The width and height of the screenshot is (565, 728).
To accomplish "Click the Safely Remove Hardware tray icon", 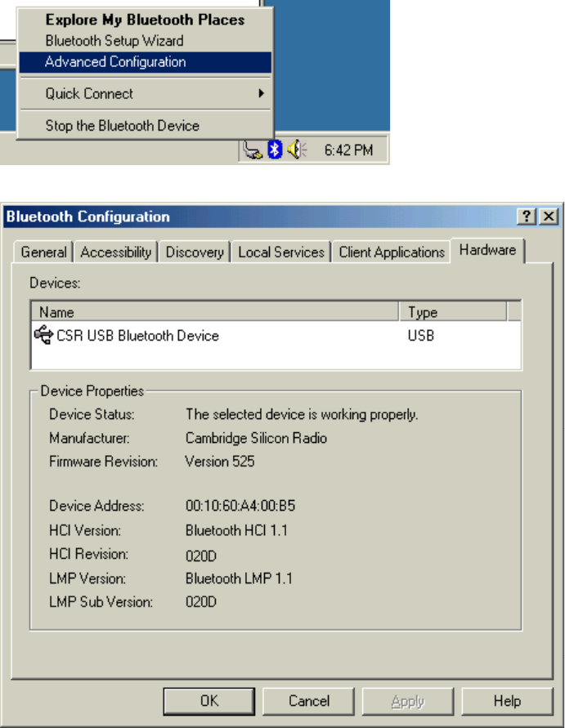I will 253,150.
